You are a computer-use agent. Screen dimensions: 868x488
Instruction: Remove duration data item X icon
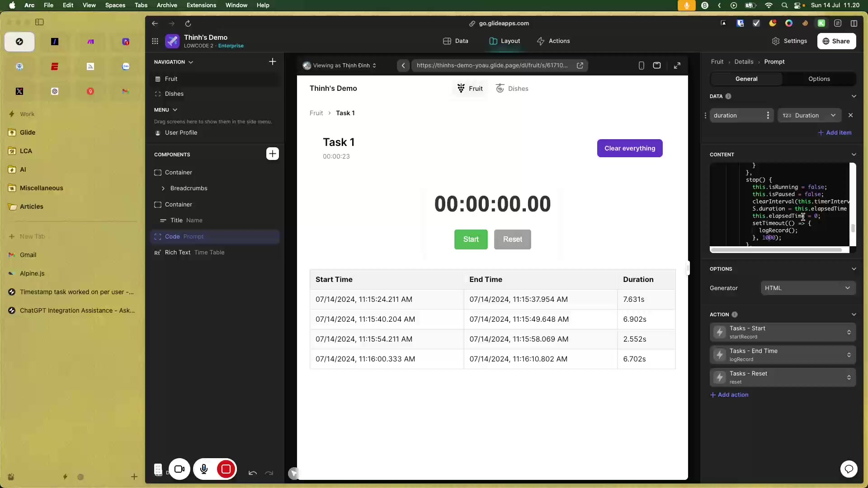tap(850, 115)
